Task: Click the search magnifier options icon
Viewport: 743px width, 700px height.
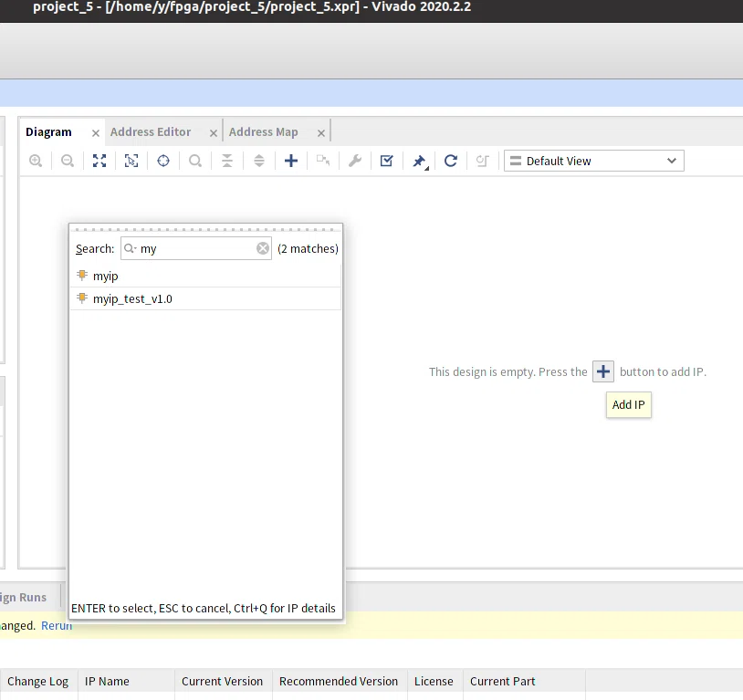Action: (x=131, y=248)
